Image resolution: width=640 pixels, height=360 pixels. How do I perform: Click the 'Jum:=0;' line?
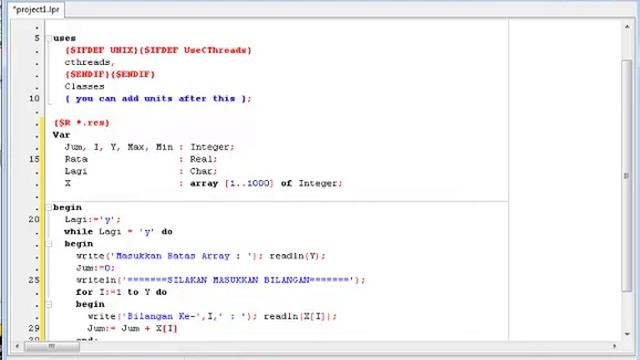[96, 268]
